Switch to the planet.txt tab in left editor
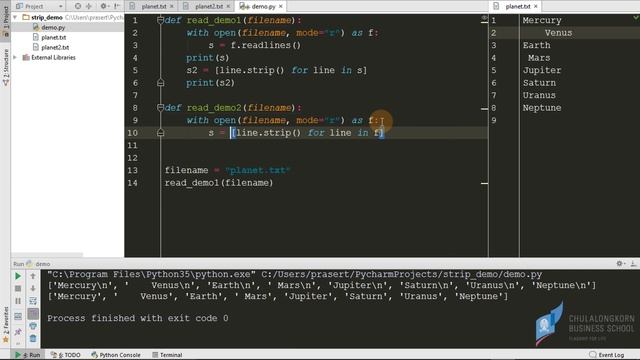The height and width of the screenshot is (360, 640). [x=154, y=6]
